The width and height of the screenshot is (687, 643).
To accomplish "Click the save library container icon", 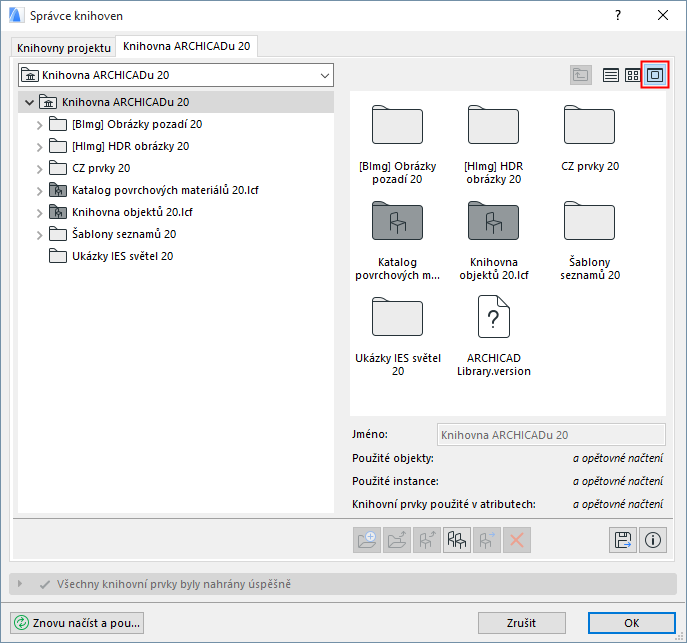I will point(623,540).
